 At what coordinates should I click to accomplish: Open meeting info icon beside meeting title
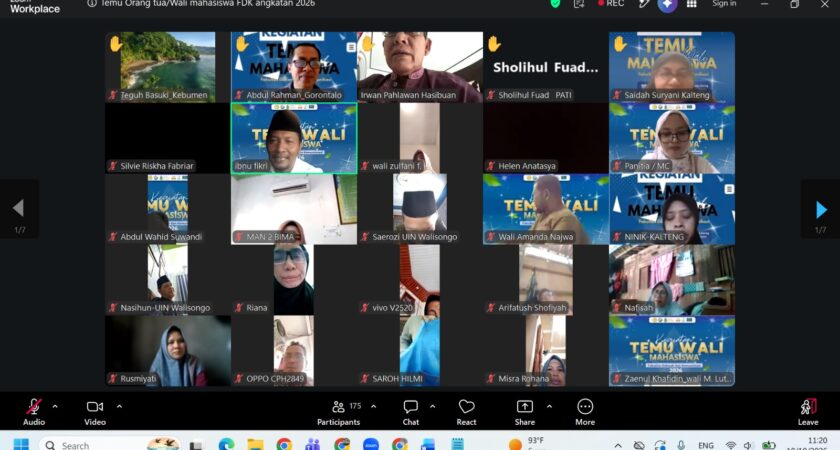click(92, 3)
